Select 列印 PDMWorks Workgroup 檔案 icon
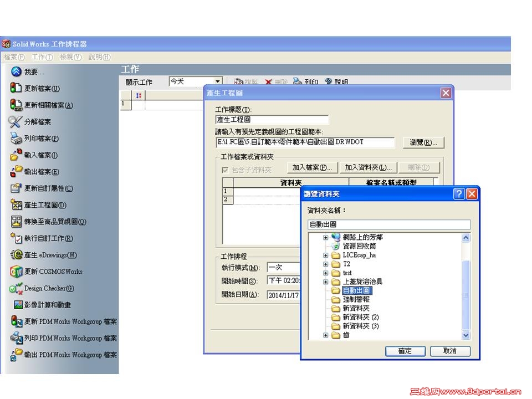This screenshot has width=532, height=399. coord(16,337)
